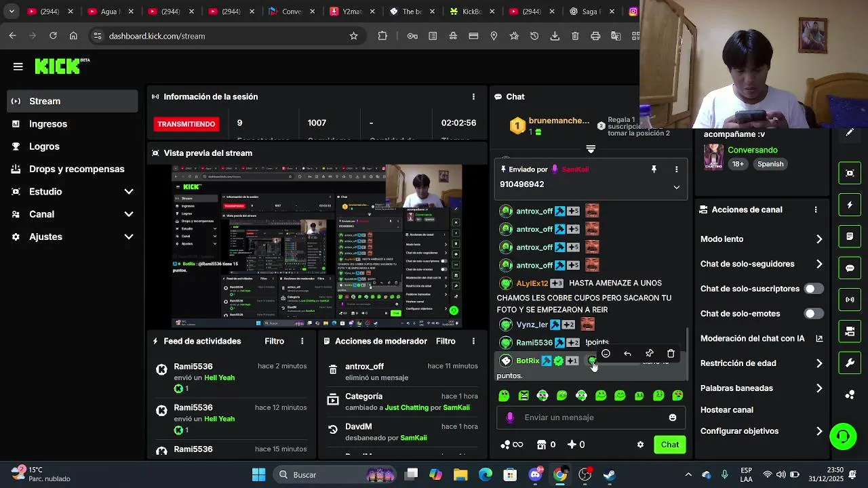Screen dimensions: 868x488
Task: Open the Stream section in sidebar
Action: pyautogui.click(x=72, y=101)
